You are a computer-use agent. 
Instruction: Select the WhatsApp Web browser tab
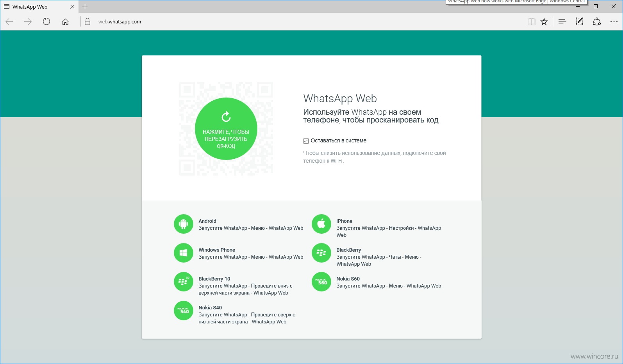[x=39, y=7]
